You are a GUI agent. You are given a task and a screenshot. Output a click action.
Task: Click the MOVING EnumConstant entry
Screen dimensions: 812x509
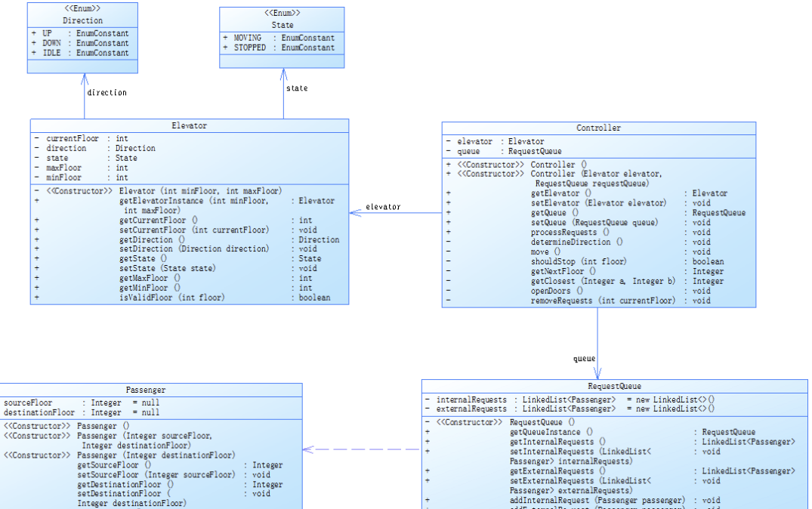pyautogui.click(x=279, y=38)
